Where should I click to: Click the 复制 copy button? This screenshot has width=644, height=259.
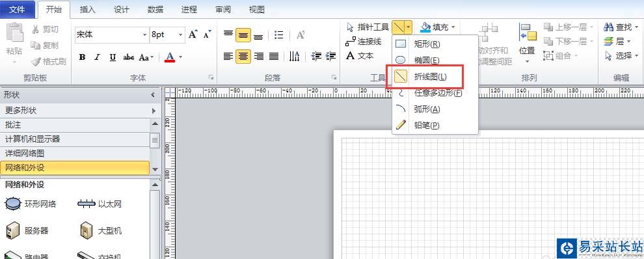(45, 45)
